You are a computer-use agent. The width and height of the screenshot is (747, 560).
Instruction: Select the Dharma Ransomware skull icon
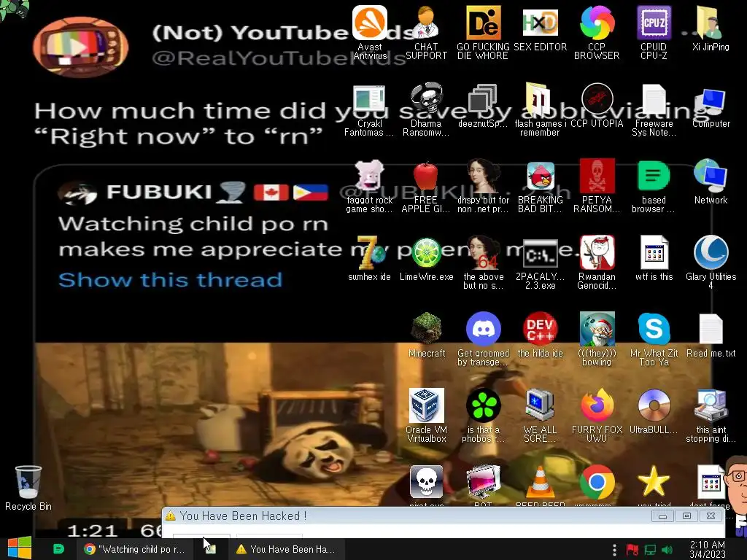426,111
